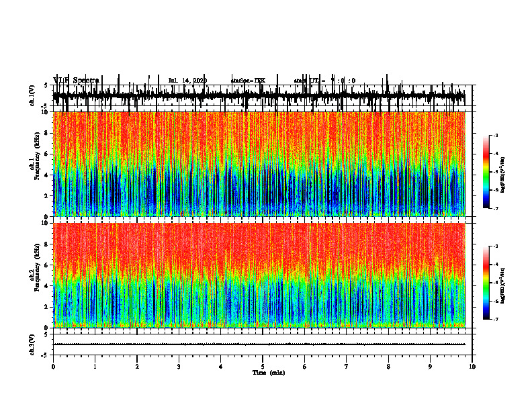Click the "-7" label on the ch.1 color bar

(496, 208)
